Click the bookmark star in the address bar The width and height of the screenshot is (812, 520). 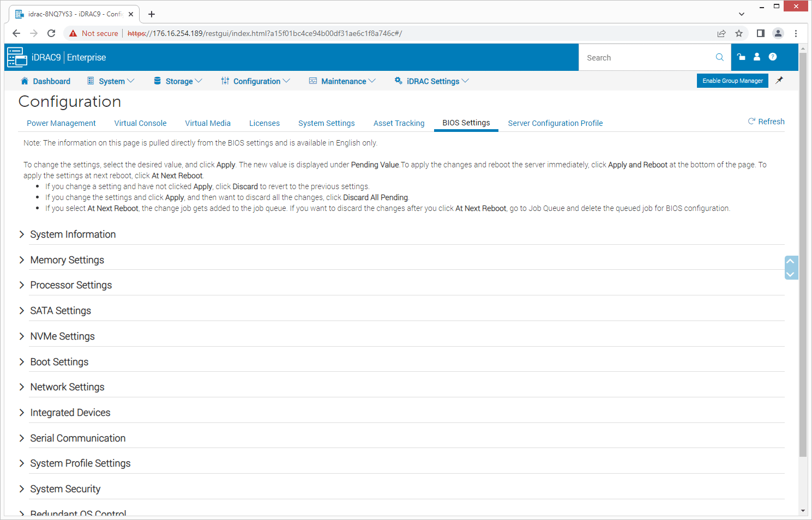click(x=739, y=33)
